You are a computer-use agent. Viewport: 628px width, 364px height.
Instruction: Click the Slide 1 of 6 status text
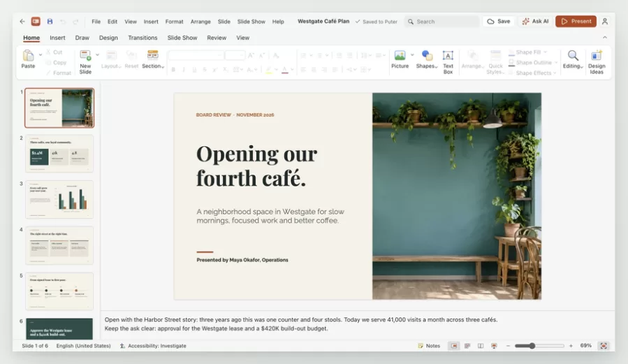click(x=35, y=346)
